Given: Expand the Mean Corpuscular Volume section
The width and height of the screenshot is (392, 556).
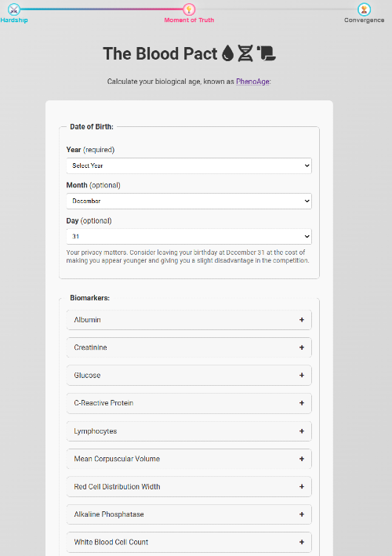Looking at the screenshot, I should (189, 459).
